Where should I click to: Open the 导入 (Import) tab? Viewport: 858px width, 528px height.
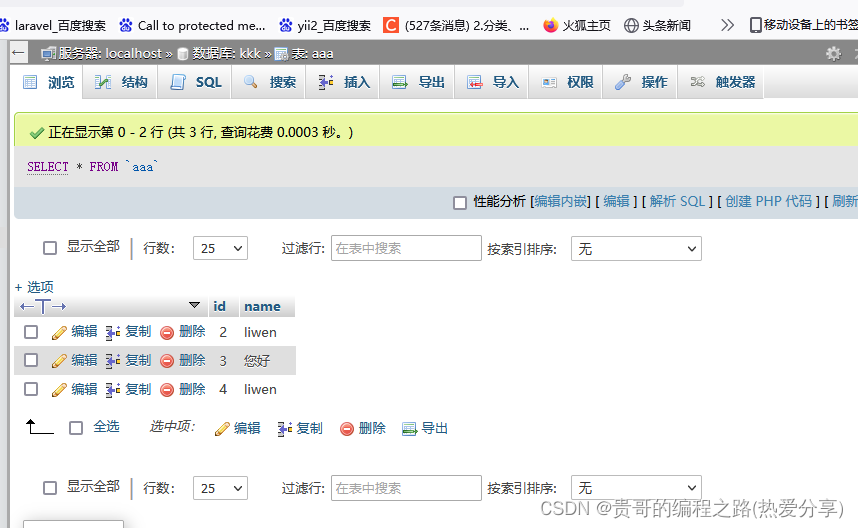[492, 82]
